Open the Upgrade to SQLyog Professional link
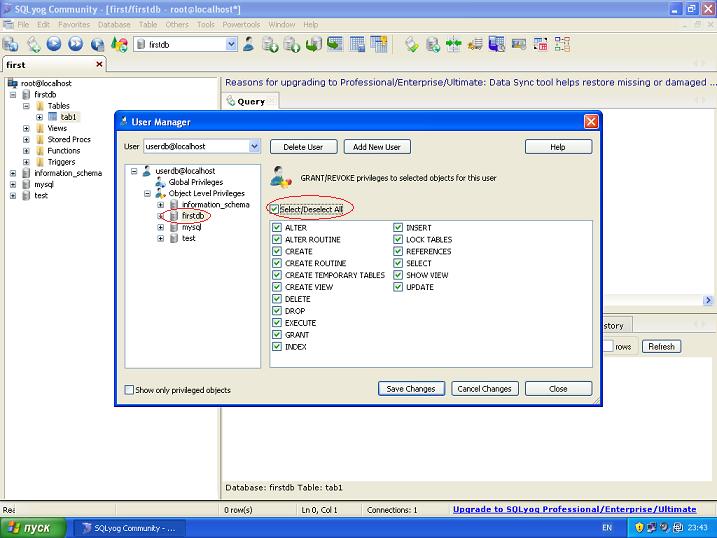The height and width of the screenshot is (538, 717). [x=574, y=509]
